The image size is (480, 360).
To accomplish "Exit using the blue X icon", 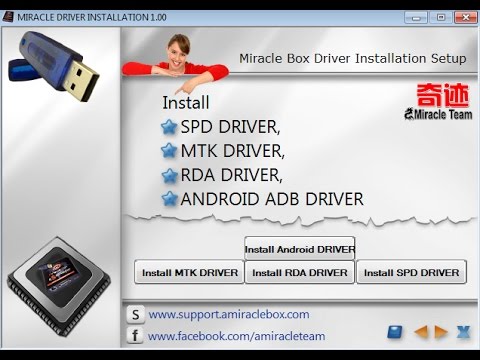I will tap(464, 332).
